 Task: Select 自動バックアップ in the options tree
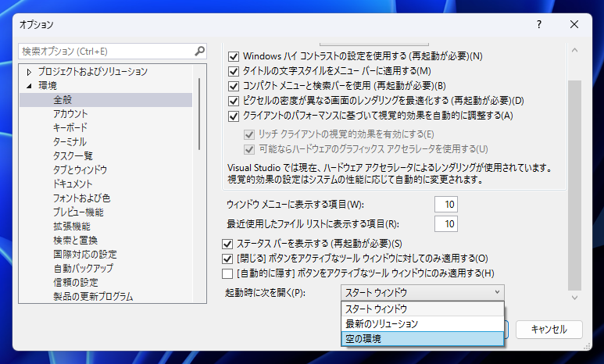point(83,268)
